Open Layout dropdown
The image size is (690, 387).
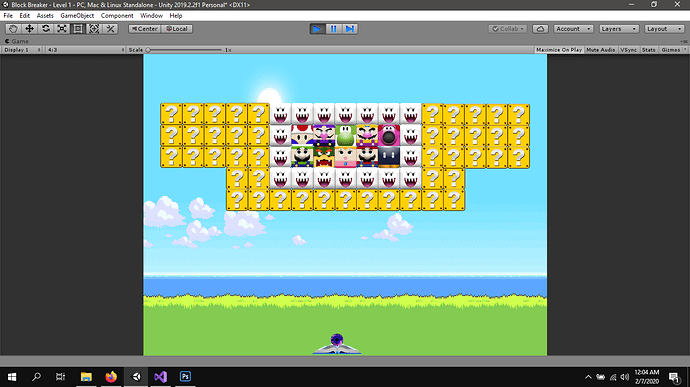click(664, 29)
